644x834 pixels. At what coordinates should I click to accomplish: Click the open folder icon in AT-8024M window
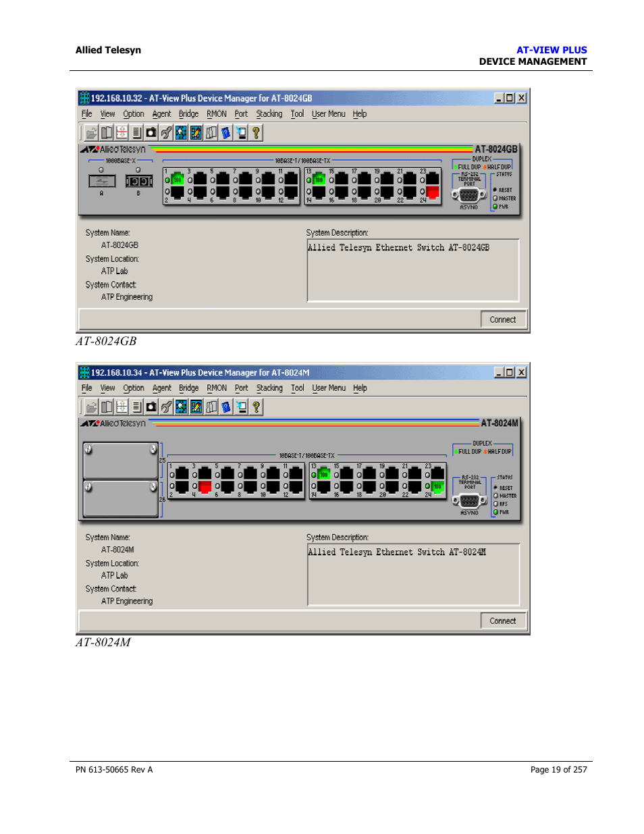tap(92, 407)
